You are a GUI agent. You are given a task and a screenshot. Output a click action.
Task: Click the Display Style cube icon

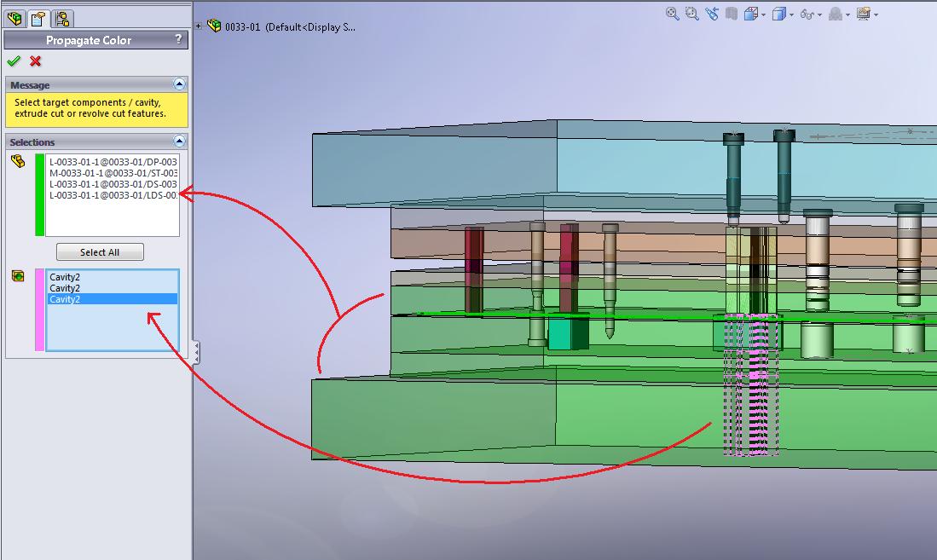tap(778, 14)
